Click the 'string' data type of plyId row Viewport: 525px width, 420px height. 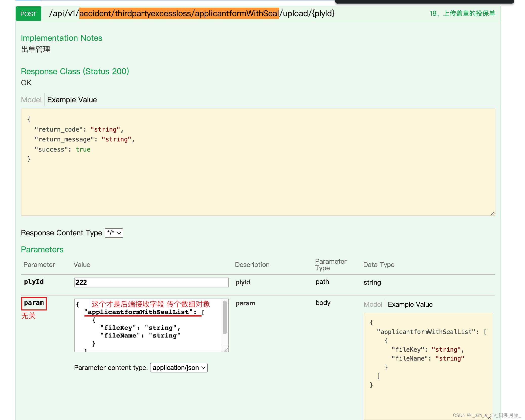[372, 282]
